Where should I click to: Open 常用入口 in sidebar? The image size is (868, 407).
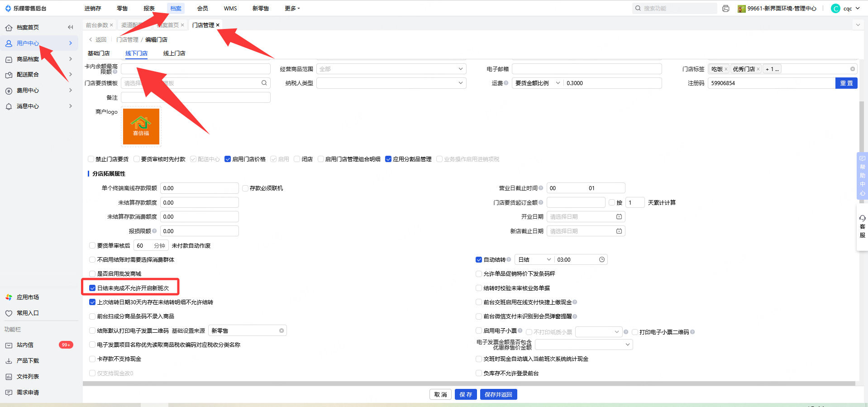[28, 313]
